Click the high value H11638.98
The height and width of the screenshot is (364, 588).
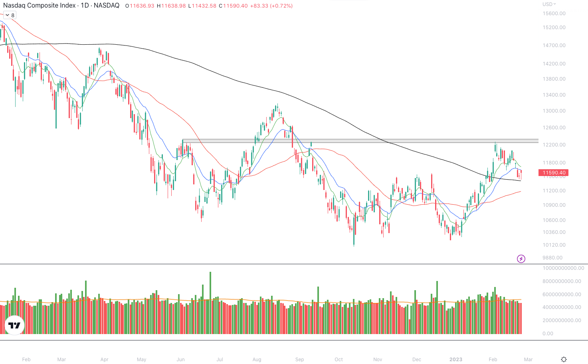tap(171, 6)
